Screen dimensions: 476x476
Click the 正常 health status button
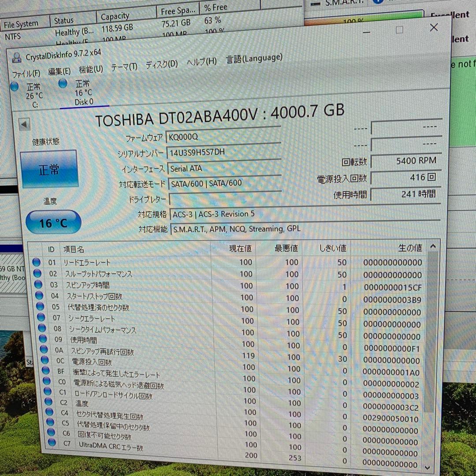(x=49, y=169)
